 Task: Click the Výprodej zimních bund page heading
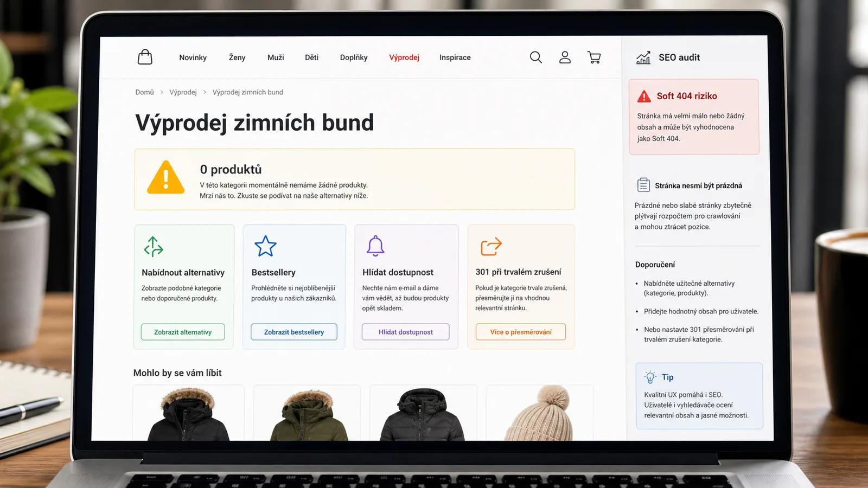tap(254, 123)
